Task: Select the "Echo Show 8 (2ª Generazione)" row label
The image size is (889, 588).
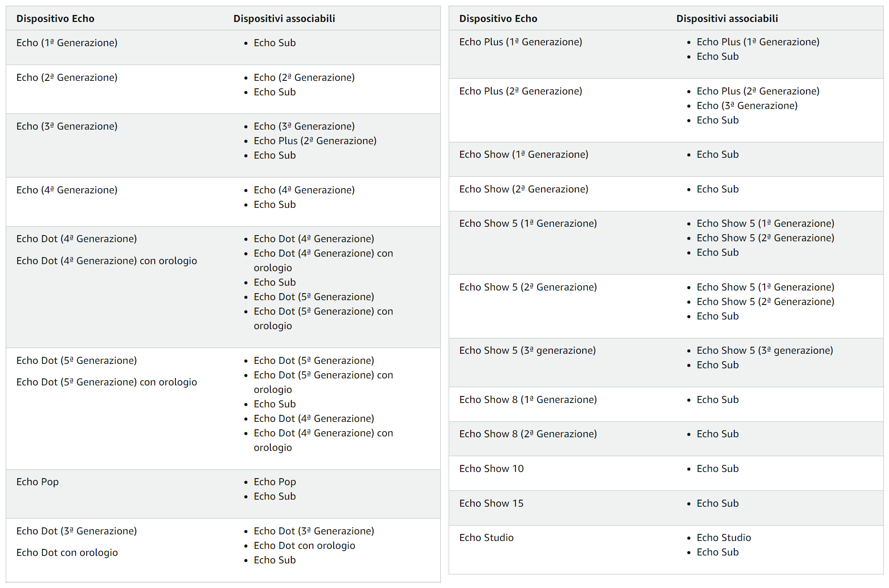Action: (x=528, y=434)
